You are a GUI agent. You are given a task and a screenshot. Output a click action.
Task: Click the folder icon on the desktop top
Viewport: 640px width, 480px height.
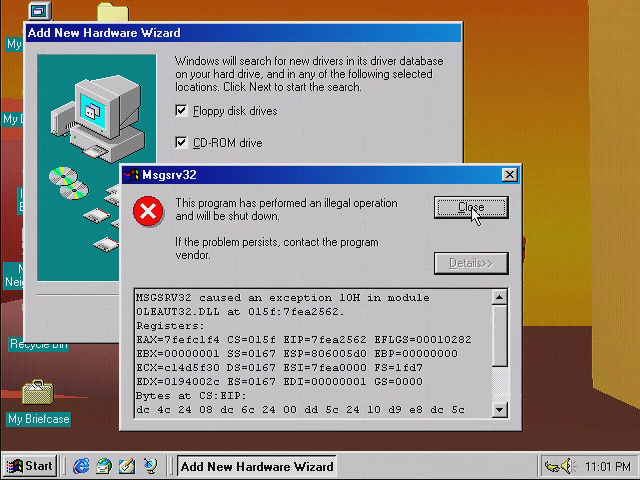coord(113,12)
